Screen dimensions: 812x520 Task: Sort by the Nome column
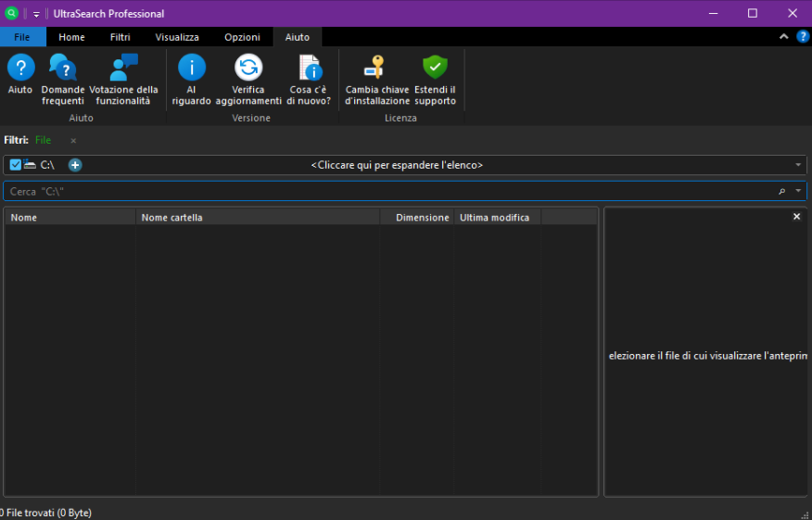coord(70,217)
